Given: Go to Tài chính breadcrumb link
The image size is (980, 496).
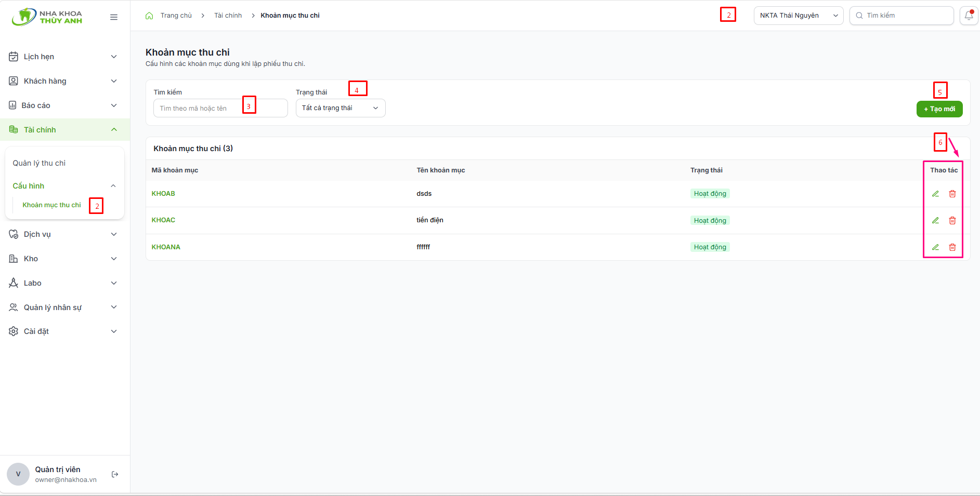Looking at the screenshot, I should coord(228,16).
